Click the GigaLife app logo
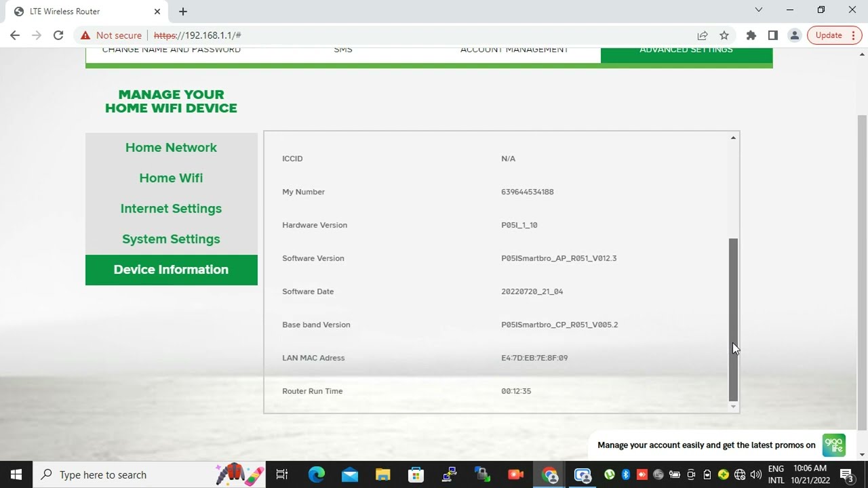The image size is (868, 488). [834, 445]
